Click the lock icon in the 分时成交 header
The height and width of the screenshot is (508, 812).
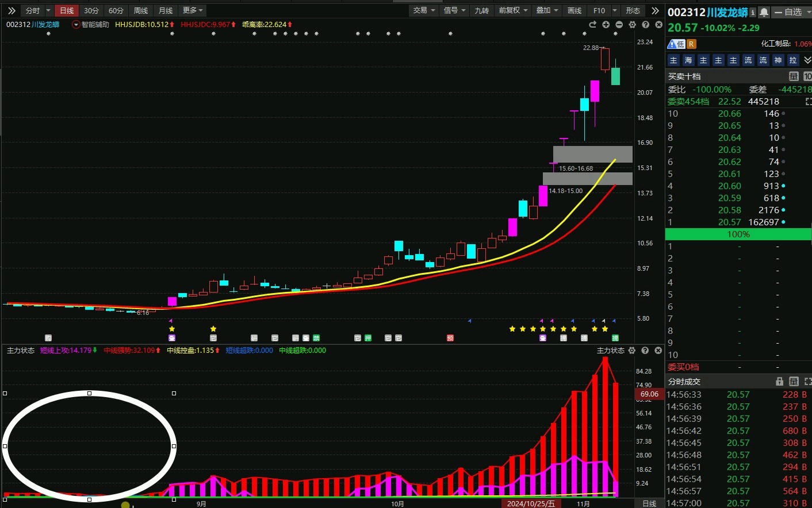point(779,382)
